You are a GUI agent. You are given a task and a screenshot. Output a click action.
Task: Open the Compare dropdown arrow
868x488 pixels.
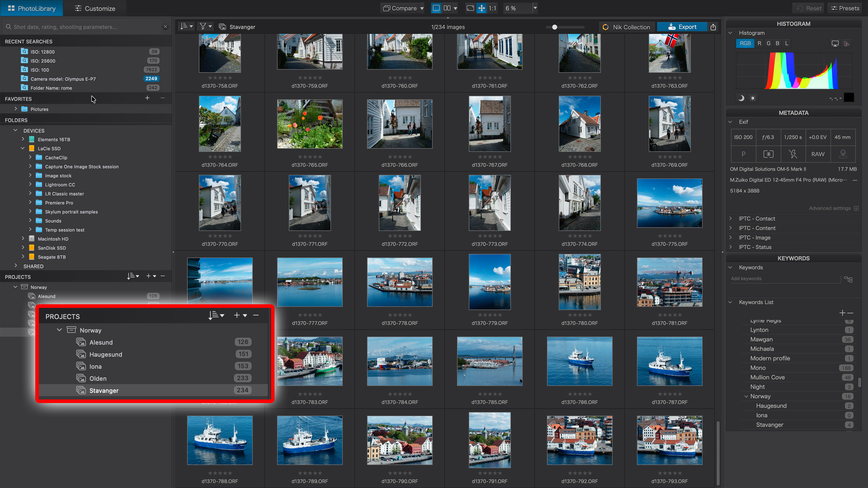point(422,8)
